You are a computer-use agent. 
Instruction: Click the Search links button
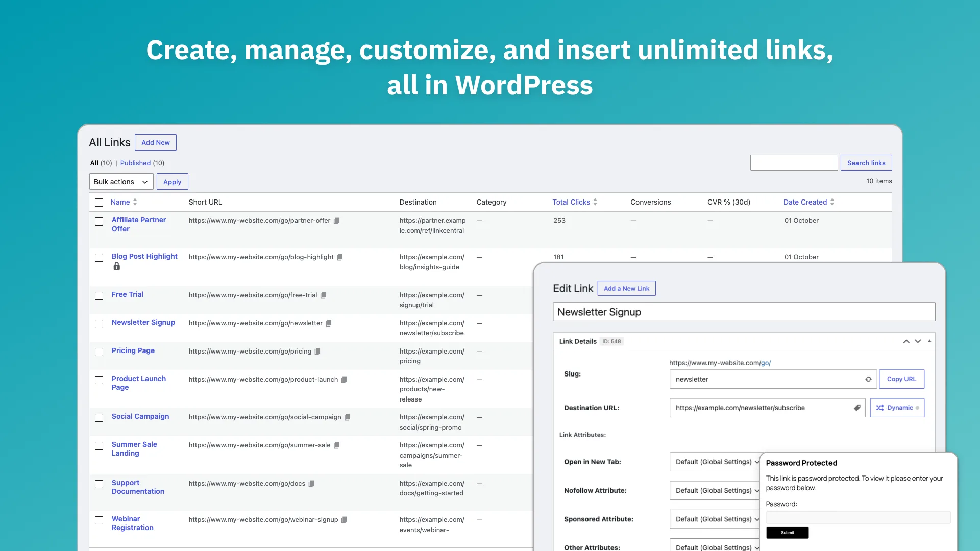[x=866, y=163]
